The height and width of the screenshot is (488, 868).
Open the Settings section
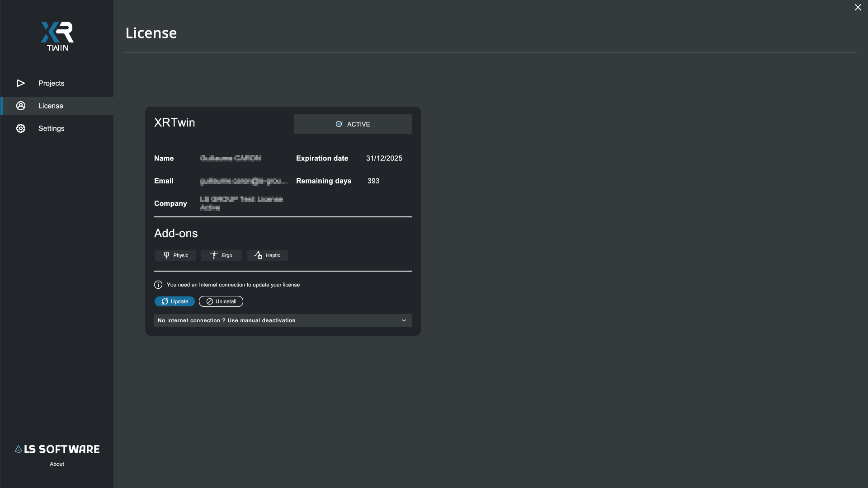click(57, 128)
